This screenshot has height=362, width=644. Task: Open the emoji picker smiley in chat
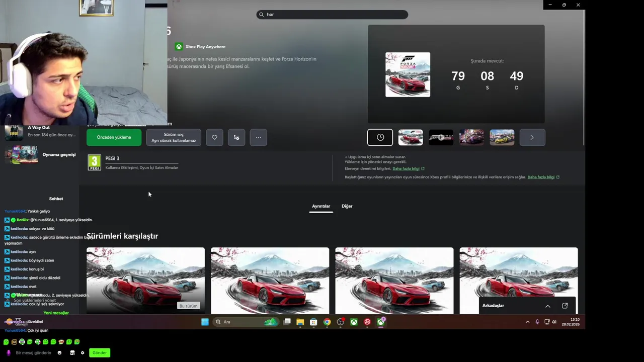click(x=59, y=353)
